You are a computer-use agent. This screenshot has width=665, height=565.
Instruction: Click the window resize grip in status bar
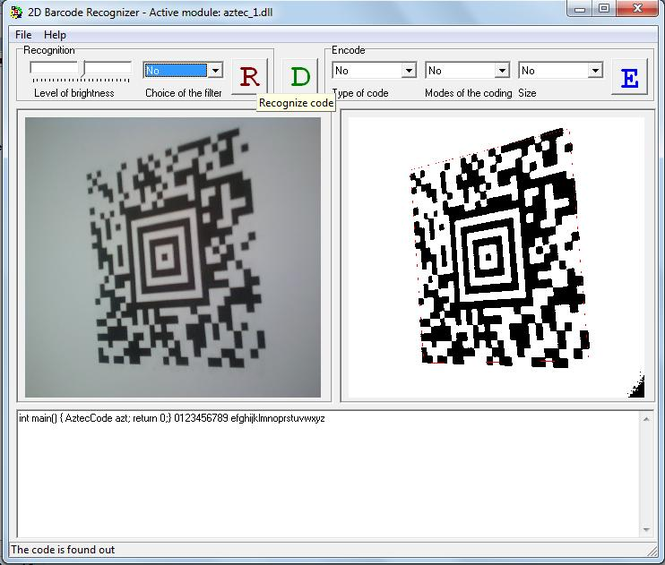pos(651,550)
